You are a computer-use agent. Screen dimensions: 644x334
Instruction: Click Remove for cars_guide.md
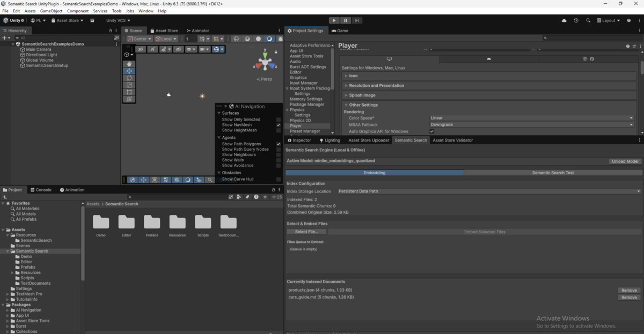coord(629,297)
